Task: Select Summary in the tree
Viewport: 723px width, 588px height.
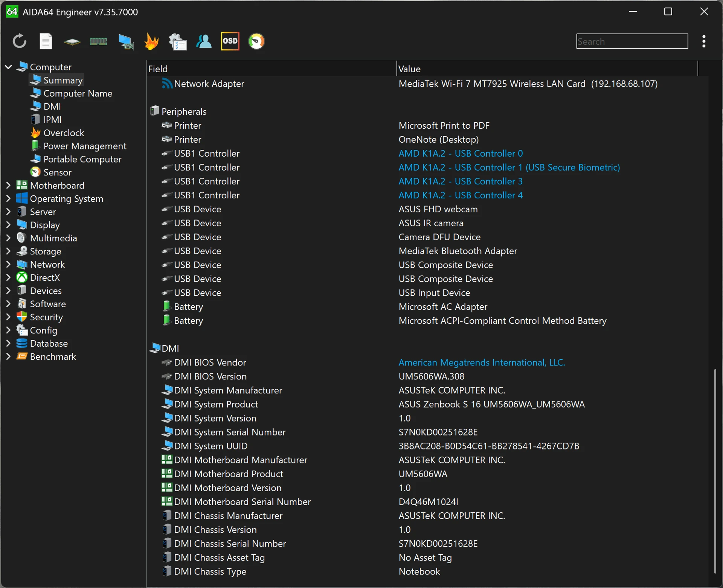Action: coord(56,80)
